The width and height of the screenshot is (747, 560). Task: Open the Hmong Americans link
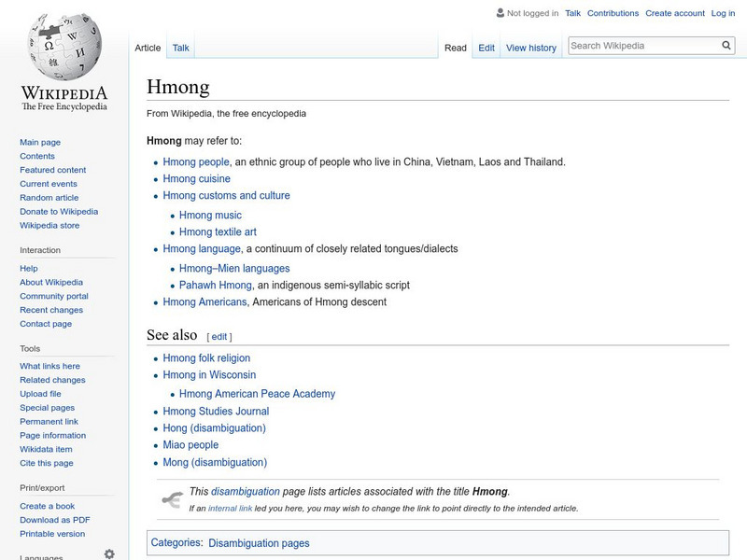click(204, 301)
